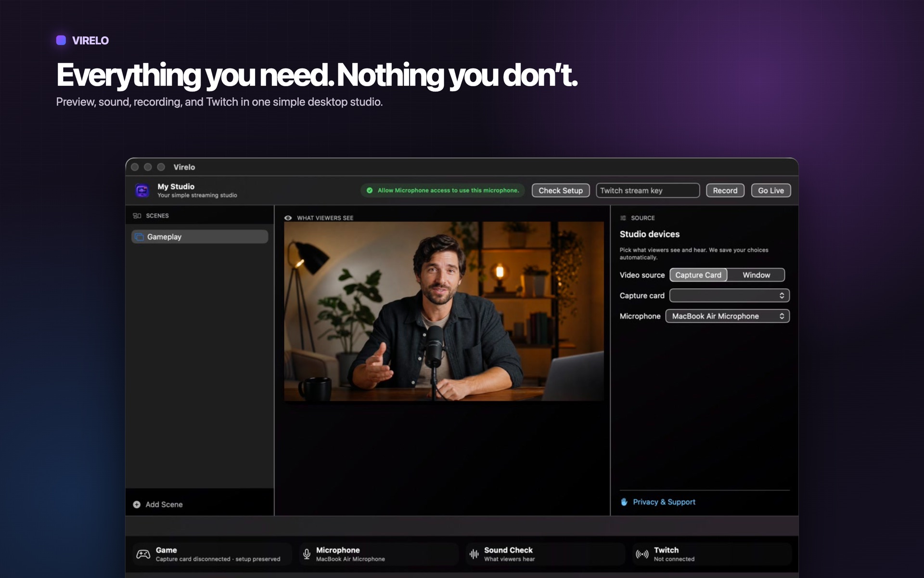The height and width of the screenshot is (578, 924).
Task: Select the Gameplay scene
Action: pos(200,236)
